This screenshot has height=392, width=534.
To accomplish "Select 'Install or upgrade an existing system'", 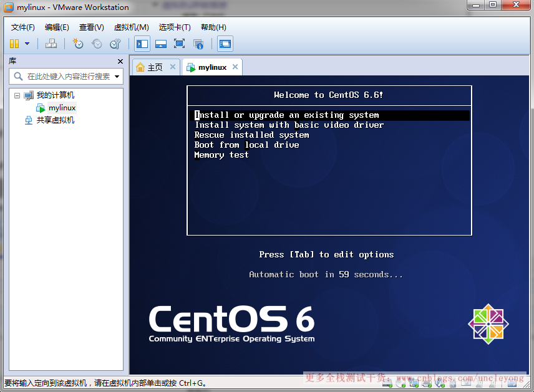I will pyautogui.click(x=329, y=115).
